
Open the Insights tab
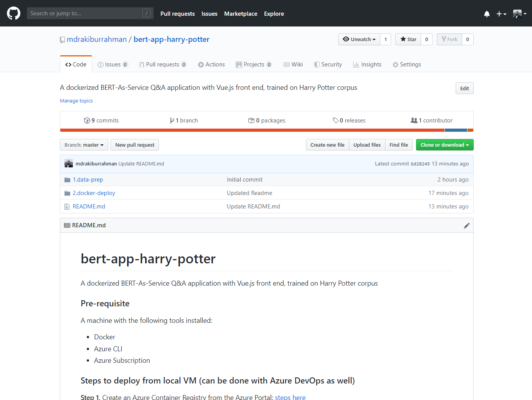coord(367,64)
